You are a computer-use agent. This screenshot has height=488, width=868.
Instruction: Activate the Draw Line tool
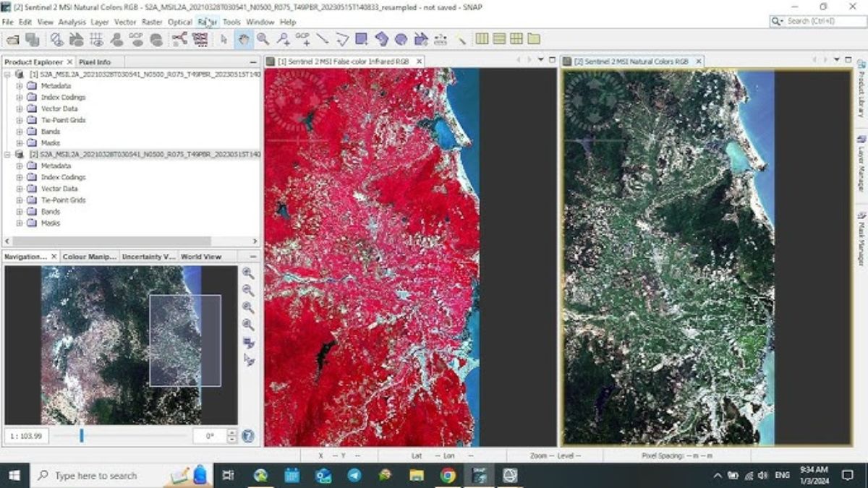coord(322,39)
